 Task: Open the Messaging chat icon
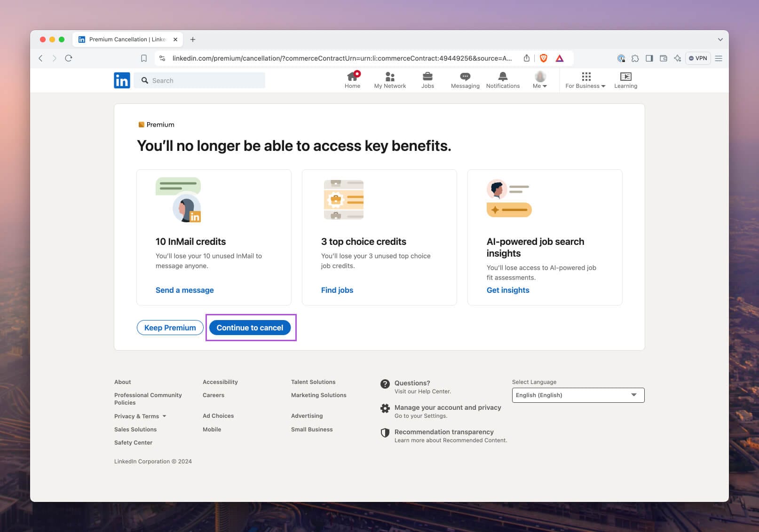coord(465,77)
